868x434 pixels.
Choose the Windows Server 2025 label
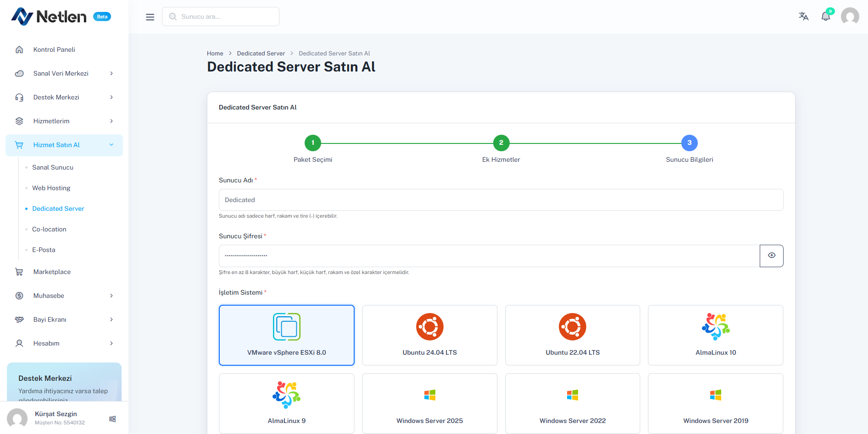click(x=430, y=421)
